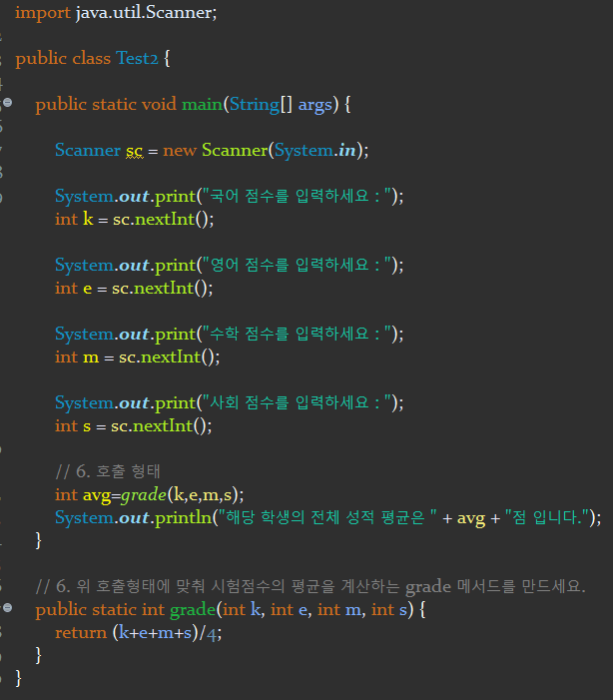
Task: Click the comment about making grade 메서드
Action: tap(310, 586)
